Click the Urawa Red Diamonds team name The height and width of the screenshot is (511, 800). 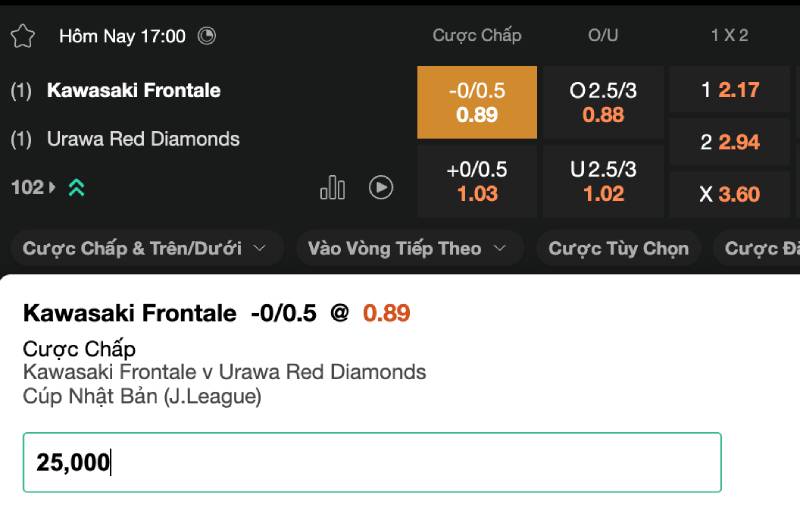[143, 139]
